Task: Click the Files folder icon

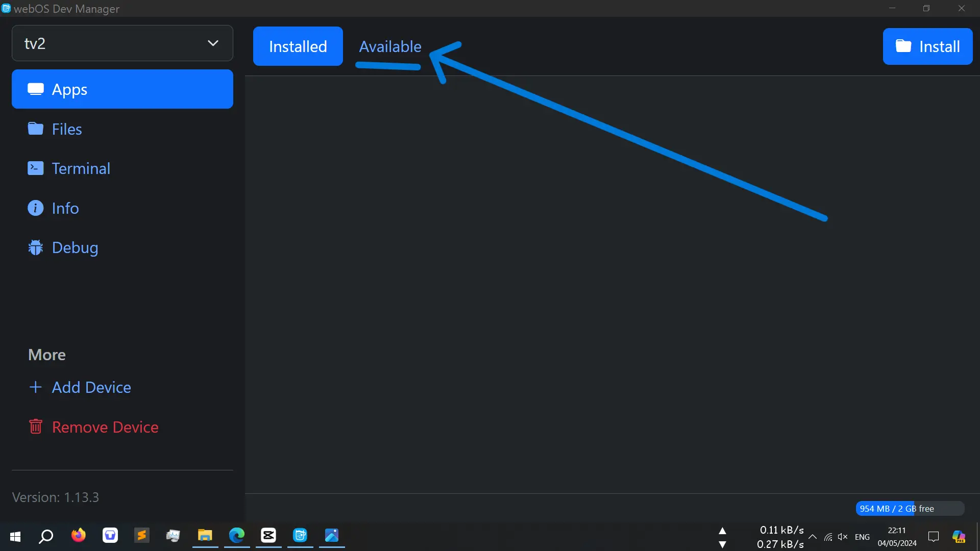Action: click(x=35, y=129)
